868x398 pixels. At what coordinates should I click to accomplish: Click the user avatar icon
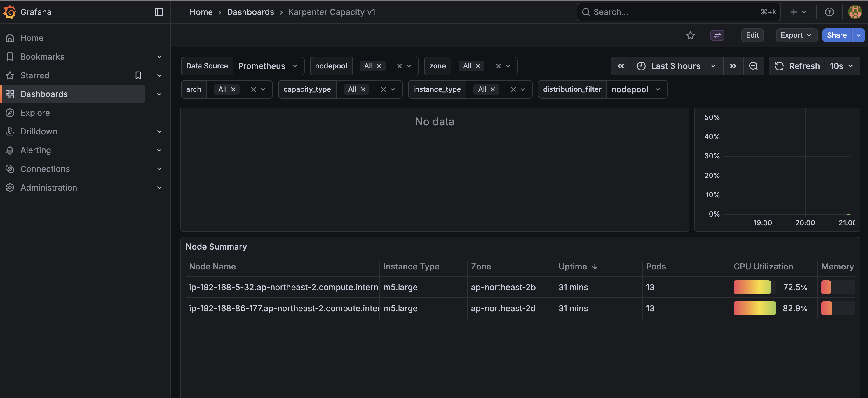(855, 12)
